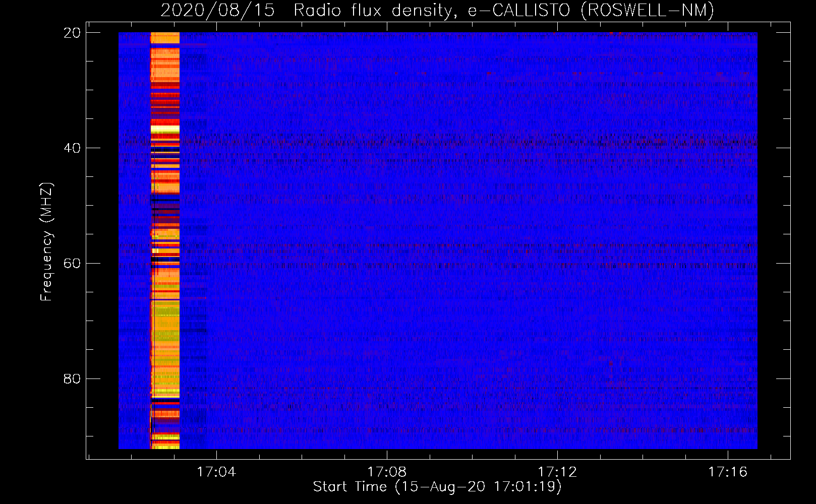Screen dimensions: 816x504
Task: Click the 40 frequency tick label
Action: click(72, 148)
